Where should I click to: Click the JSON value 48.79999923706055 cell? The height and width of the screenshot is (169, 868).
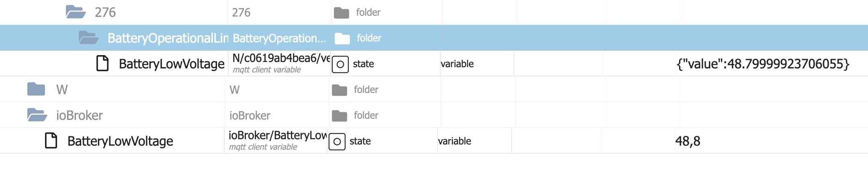click(762, 64)
